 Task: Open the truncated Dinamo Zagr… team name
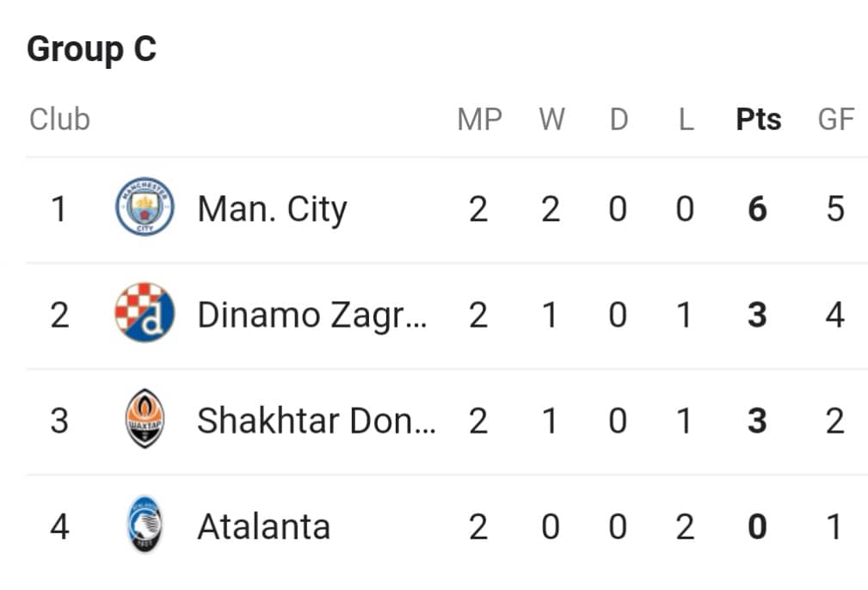tap(312, 316)
